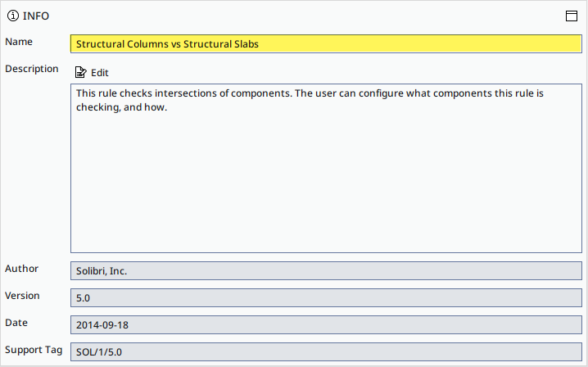Click the Version label
This screenshot has width=588, height=367.
tap(22, 296)
